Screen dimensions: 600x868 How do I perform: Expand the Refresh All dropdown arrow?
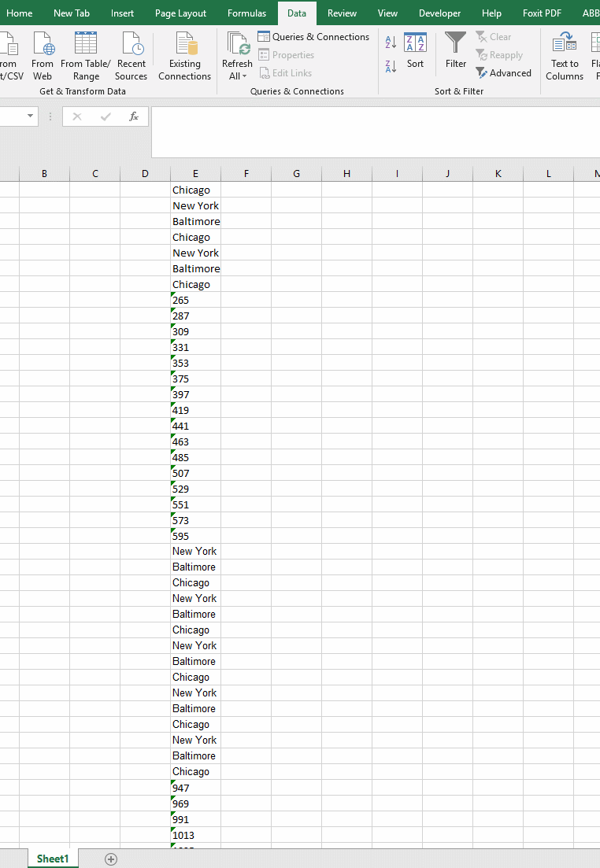click(244, 76)
